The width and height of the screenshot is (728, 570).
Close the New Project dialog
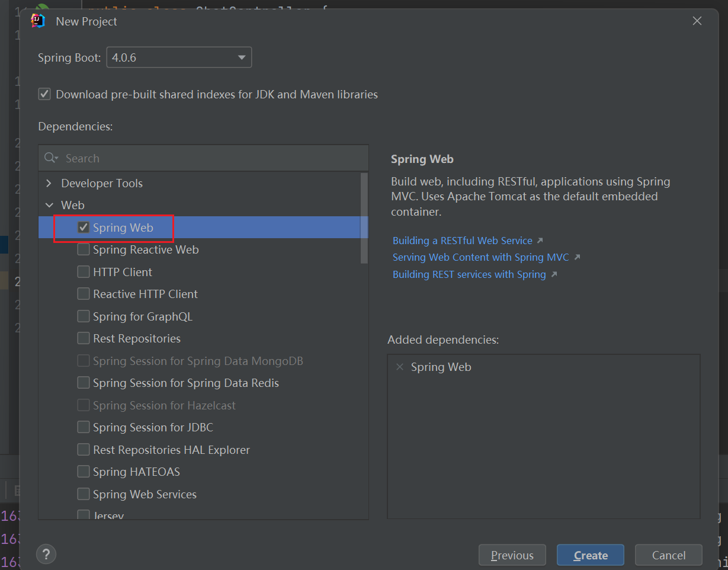pos(697,21)
